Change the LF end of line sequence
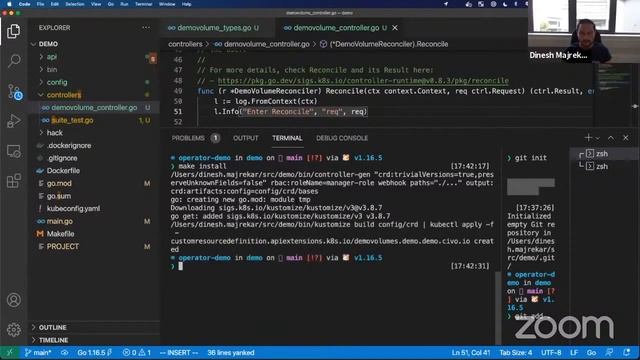Viewport: 640px width, 360px height. tap(574, 353)
